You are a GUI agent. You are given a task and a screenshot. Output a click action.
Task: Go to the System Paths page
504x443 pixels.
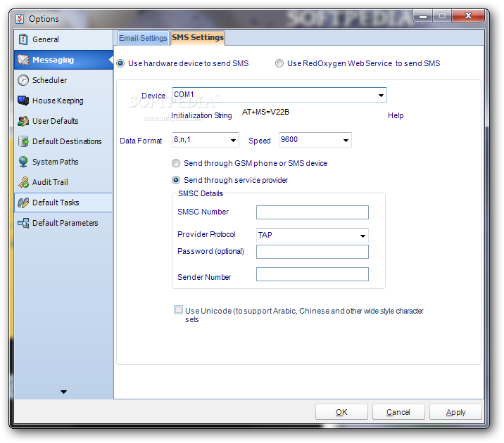point(63,162)
